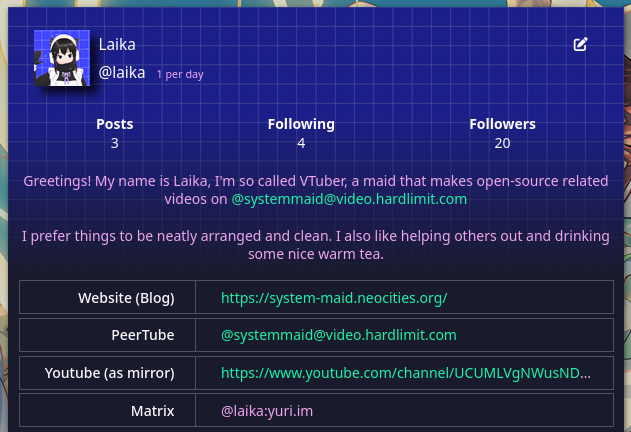
Task: Click the "1 per day" posting frequency badge
Action: click(x=180, y=75)
